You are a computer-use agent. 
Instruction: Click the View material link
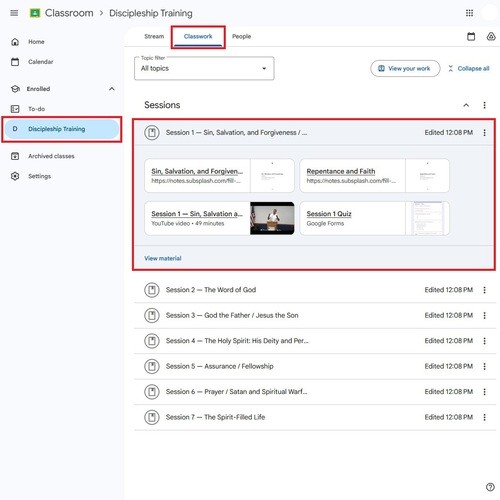163,258
